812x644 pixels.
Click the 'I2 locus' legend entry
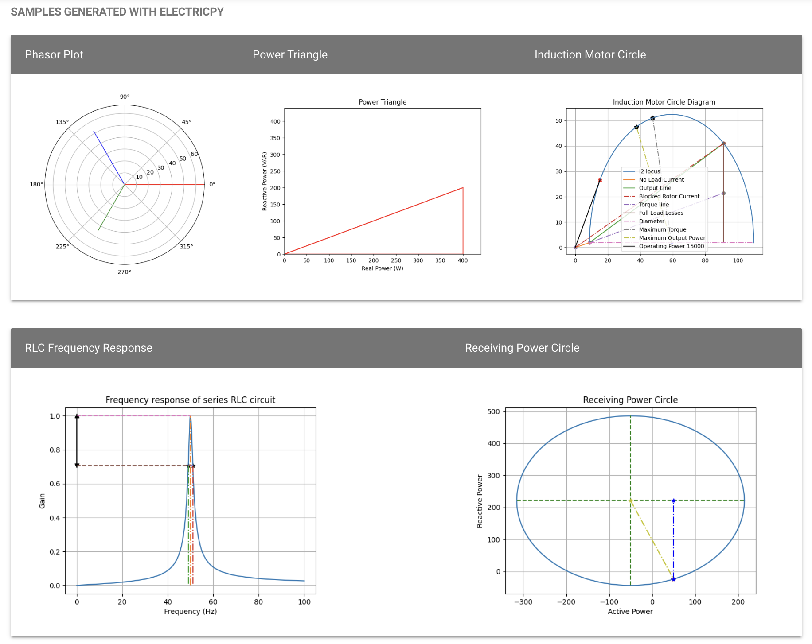click(x=649, y=171)
